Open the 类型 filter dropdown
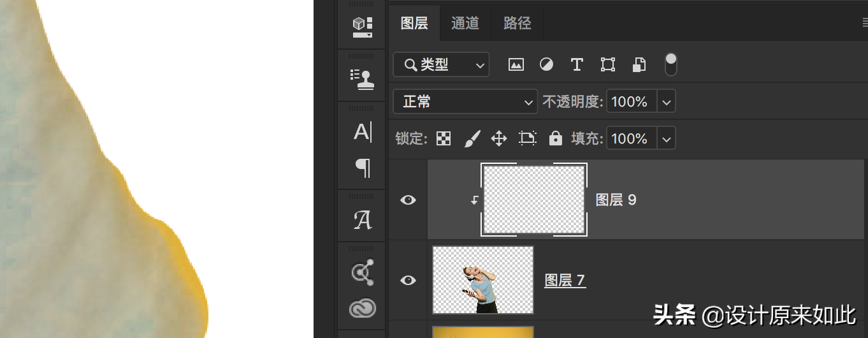Screen dimensions: 868x338 pyautogui.click(x=441, y=64)
